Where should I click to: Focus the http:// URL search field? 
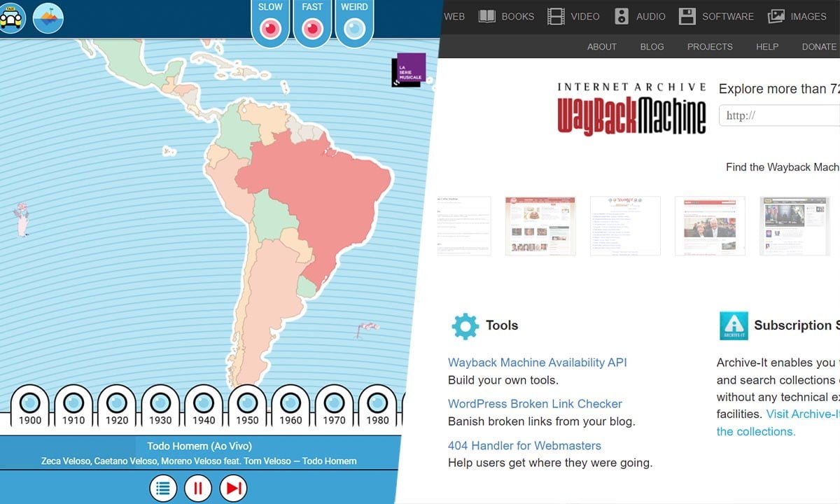click(x=779, y=115)
